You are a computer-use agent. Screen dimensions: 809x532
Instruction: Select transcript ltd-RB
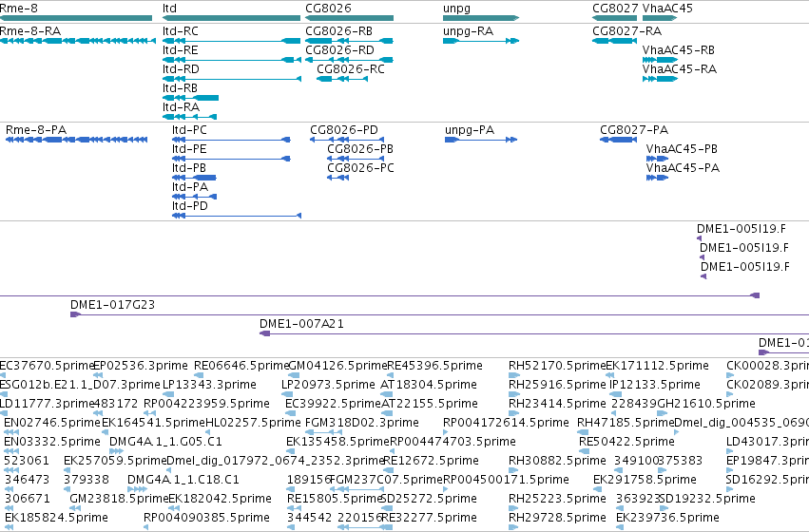[190, 98]
